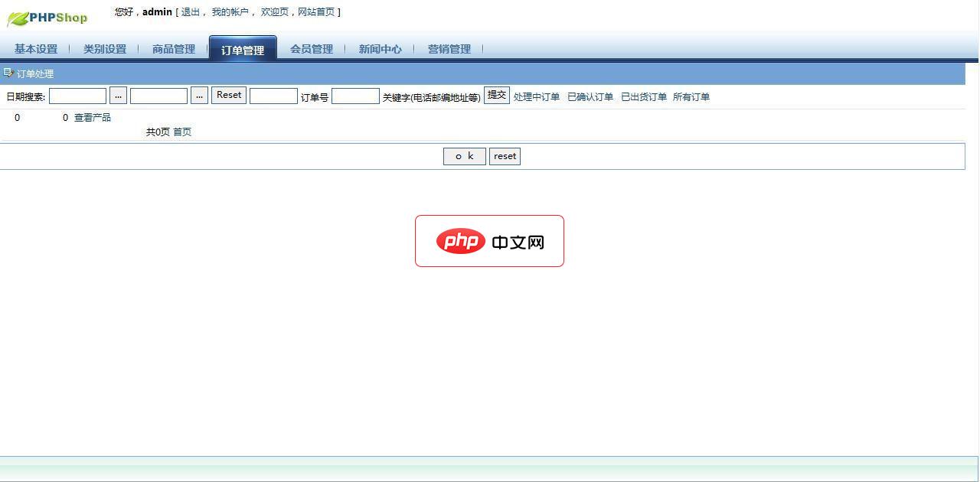This screenshot has width=980, height=482.
Task: Open the second date picker with the ... button
Action: [x=199, y=95]
